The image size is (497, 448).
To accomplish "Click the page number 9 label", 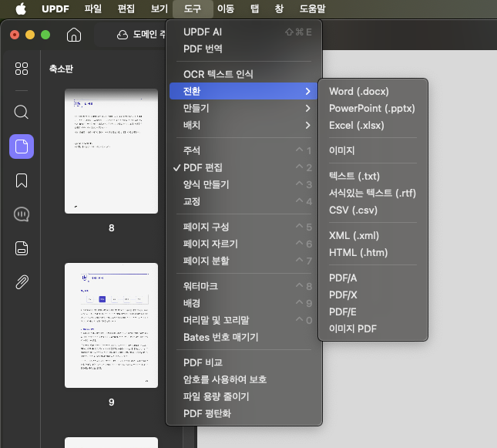I will pos(112,402).
